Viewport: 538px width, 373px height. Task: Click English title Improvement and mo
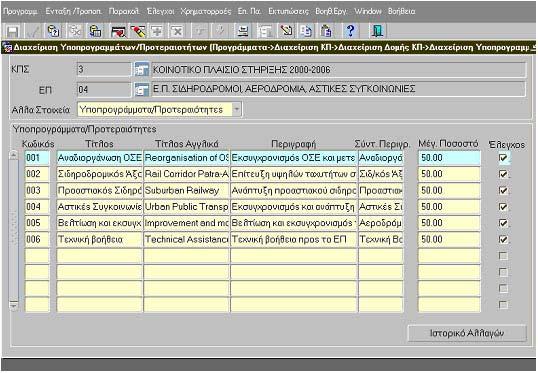click(186, 223)
